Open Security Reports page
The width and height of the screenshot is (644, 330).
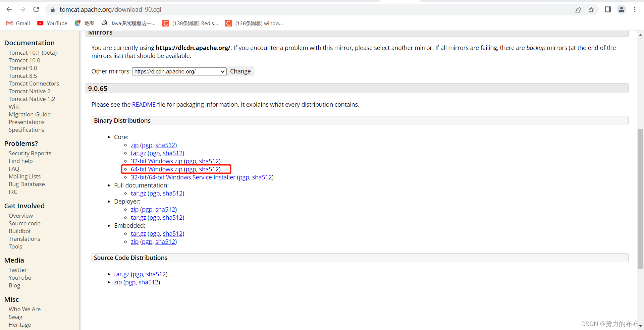tap(30, 153)
